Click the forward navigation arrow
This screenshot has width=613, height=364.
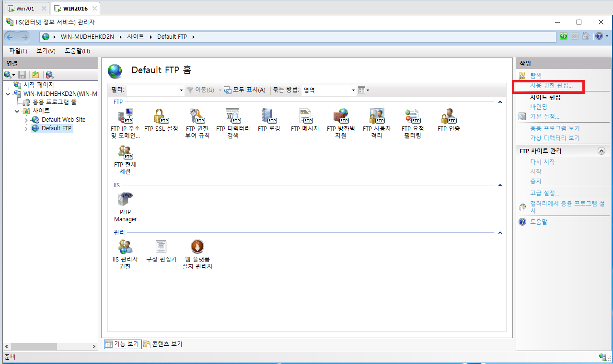[24, 37]
